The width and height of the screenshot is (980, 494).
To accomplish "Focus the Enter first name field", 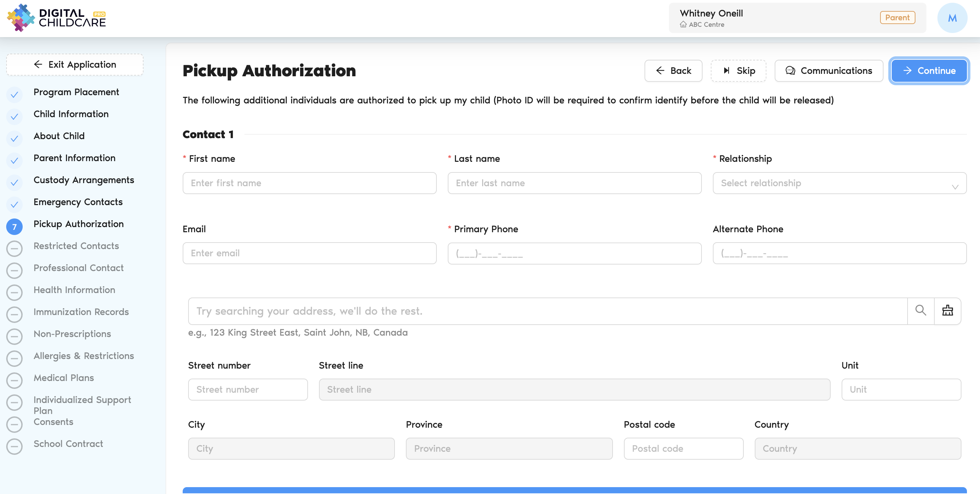I will (x=309, y=183).
